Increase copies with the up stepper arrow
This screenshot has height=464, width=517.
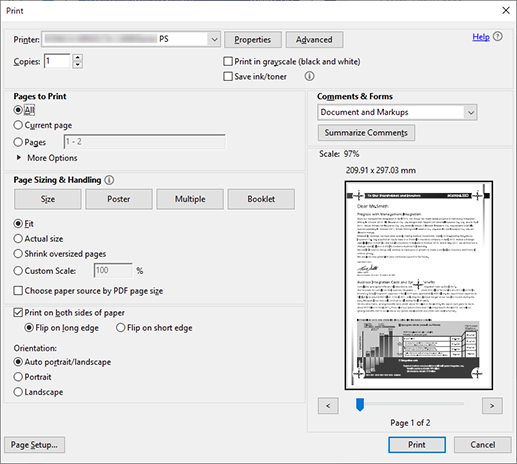pyautogui.click(x=77, y=57)
